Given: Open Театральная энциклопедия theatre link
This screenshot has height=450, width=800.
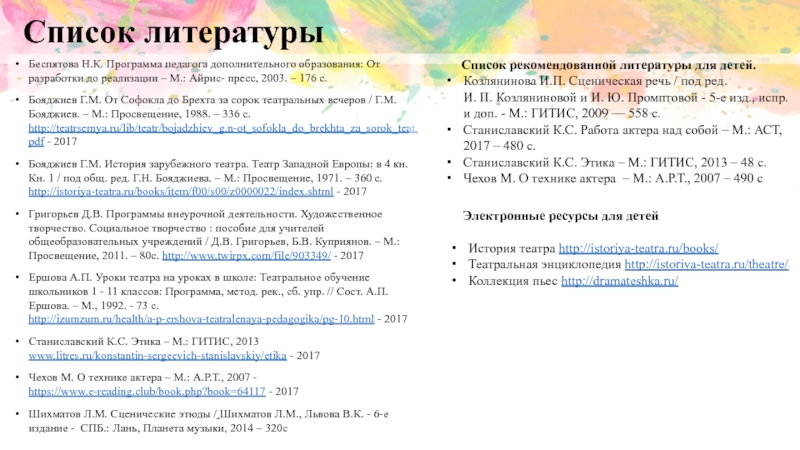Looking at the screenshot, I should pos(706,264).
